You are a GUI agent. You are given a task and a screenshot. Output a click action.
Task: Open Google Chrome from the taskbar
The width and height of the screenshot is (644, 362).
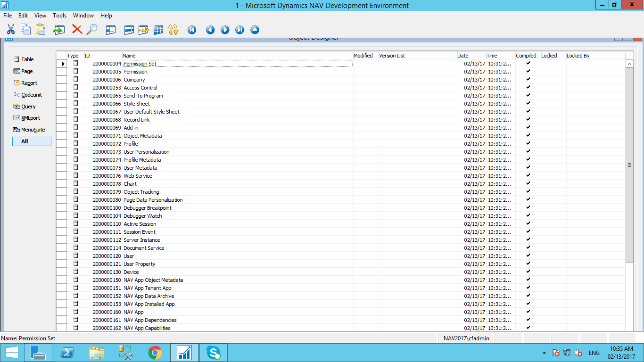(x=155, y=353)
